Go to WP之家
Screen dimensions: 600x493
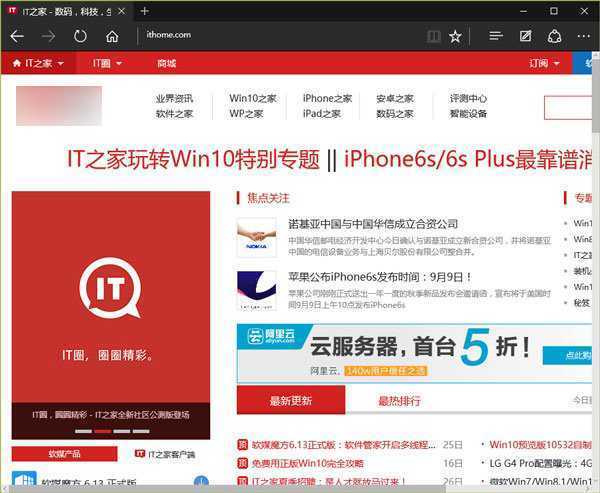tap(246, 114)
